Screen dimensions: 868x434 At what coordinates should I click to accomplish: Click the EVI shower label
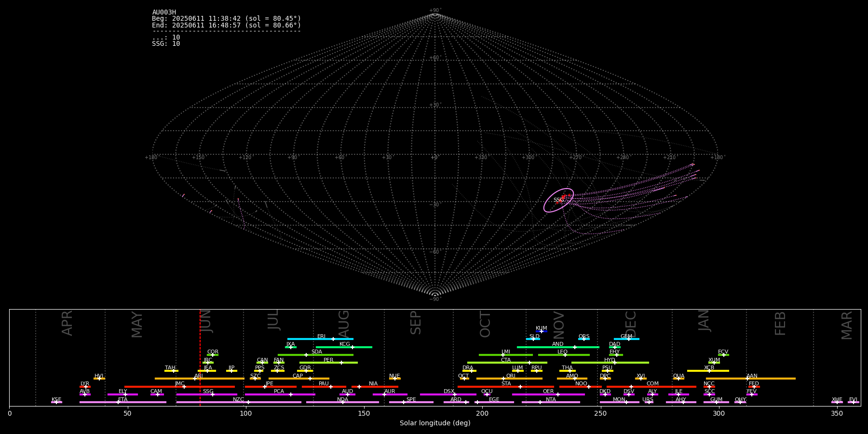tap(853, 400)
